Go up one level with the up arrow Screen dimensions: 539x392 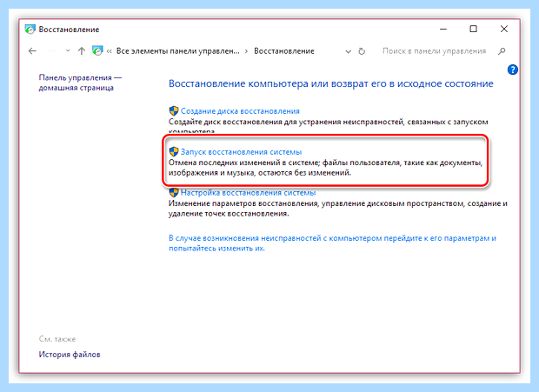click(82, 51)
